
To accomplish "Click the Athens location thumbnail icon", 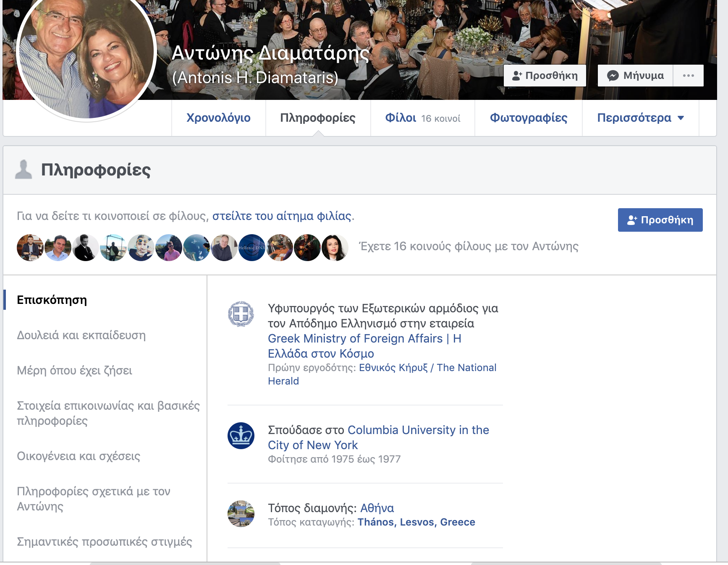I will tap(241, 514).
